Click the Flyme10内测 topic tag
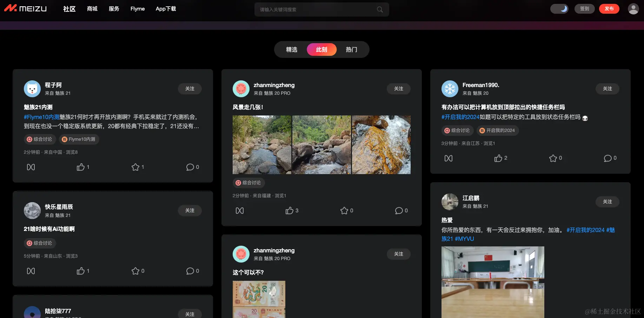644x318 pixels. point(79,139)
